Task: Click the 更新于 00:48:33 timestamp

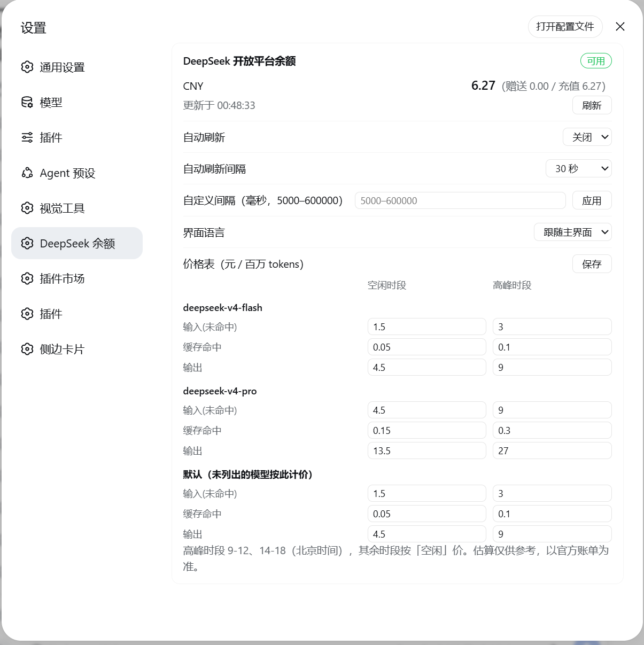Action: coord(219,105)
